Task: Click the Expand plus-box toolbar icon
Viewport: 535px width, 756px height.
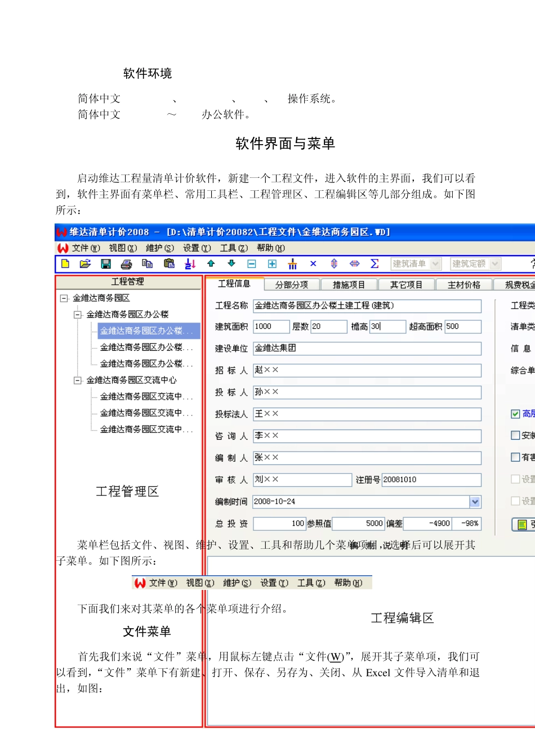Action: [x=272, y=263]
